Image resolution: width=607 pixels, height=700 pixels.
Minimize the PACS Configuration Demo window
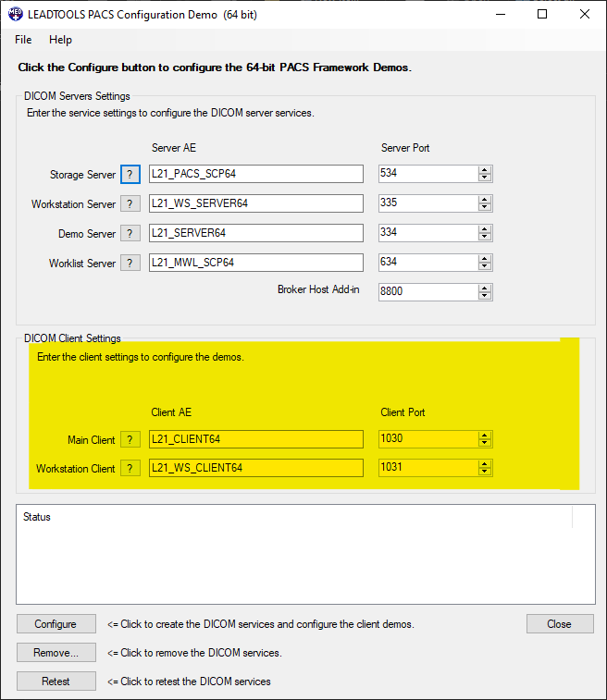tap(501, 14)
